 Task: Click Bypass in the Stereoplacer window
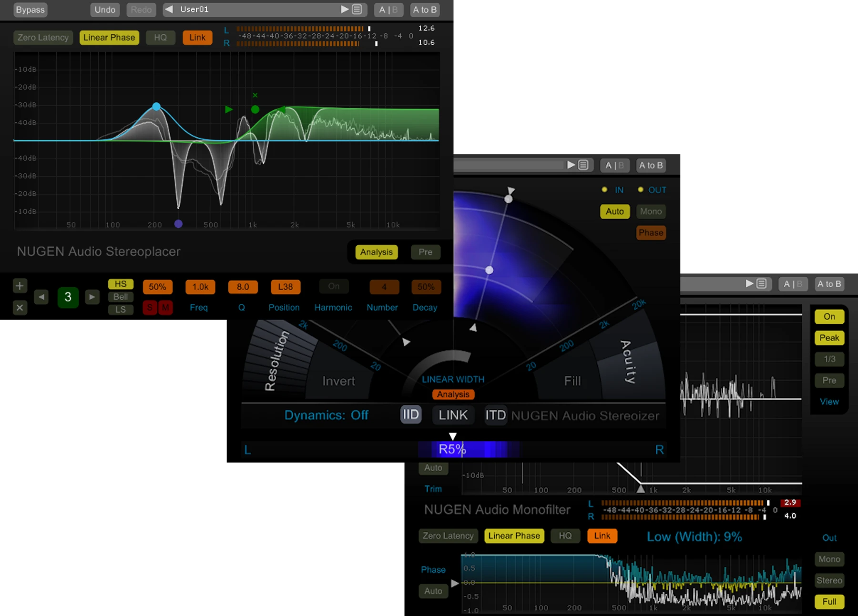(30, 10)
